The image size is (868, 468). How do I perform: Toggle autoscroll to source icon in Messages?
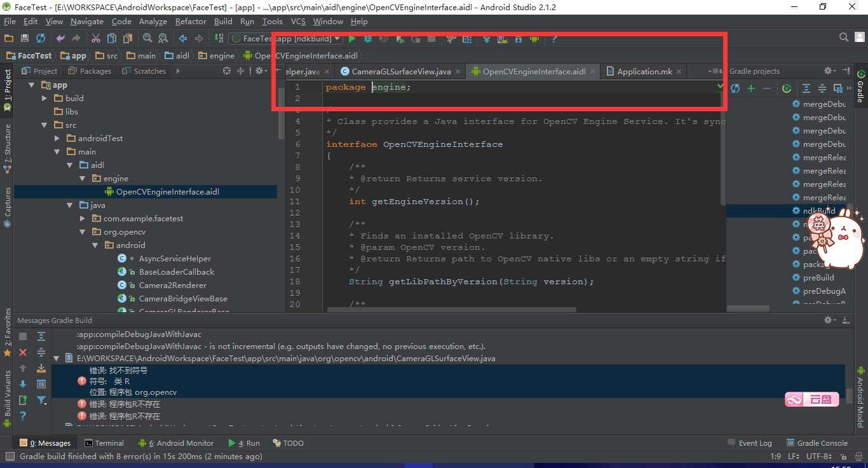click(x=41, y=368)
